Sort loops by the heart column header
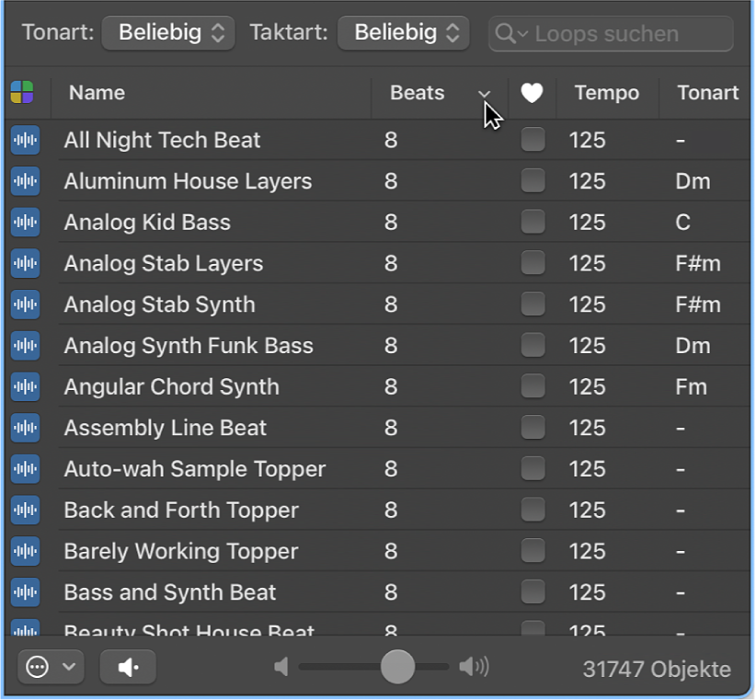 point(533,93)
